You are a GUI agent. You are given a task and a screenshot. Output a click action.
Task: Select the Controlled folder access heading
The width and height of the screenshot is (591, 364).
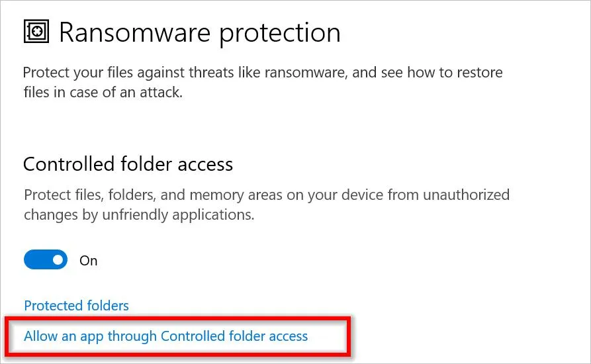[128, 164]
